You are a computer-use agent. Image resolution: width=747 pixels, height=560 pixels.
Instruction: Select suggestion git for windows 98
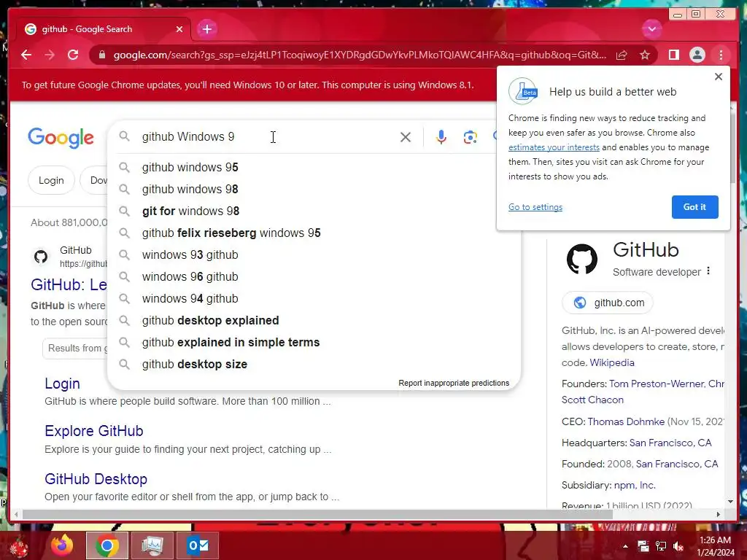tap(314, 211)
